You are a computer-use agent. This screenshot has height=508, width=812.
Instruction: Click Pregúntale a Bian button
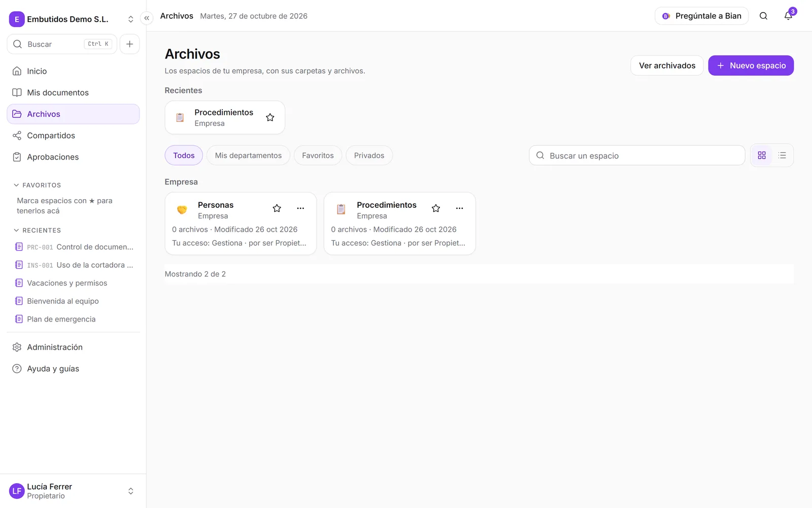(701, 16)
